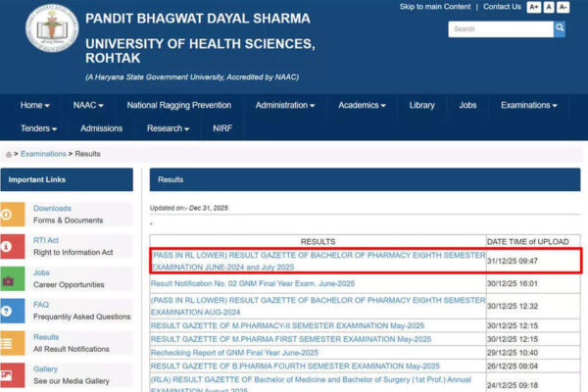The width and height of the screenshot is (588, 392).
Task: Open M.Pharmacy-II Semester May-2025 result gazette
Action: (x=287, y=325)
